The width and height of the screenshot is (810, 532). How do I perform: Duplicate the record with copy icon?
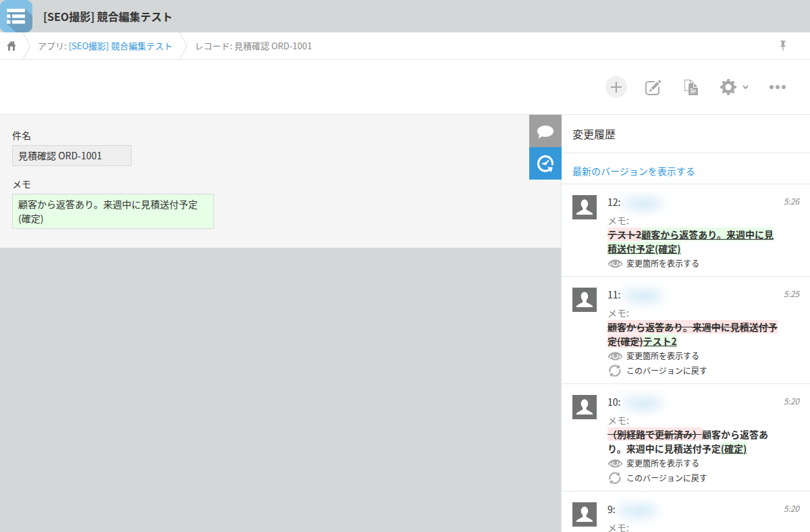[691, 87]
